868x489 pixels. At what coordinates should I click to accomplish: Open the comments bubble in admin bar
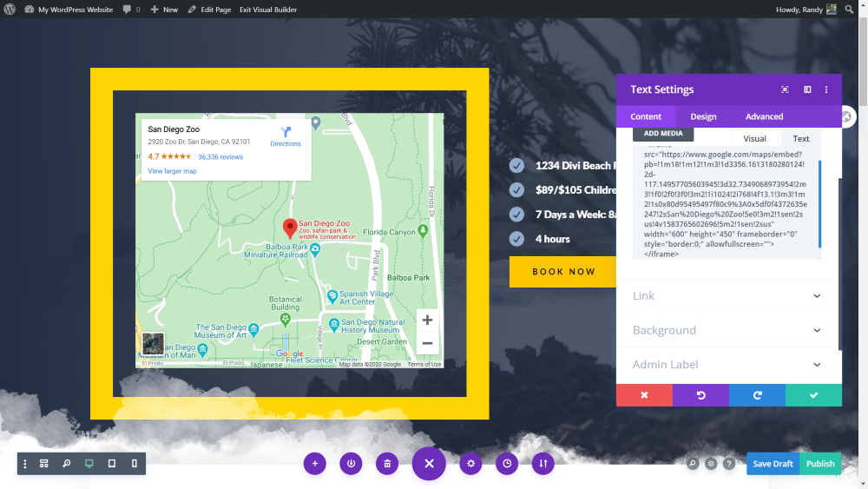coord(131,10)
